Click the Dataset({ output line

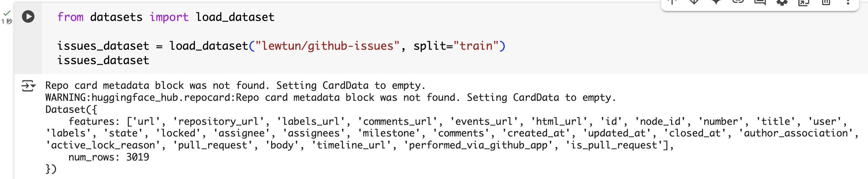click(71, 110)
